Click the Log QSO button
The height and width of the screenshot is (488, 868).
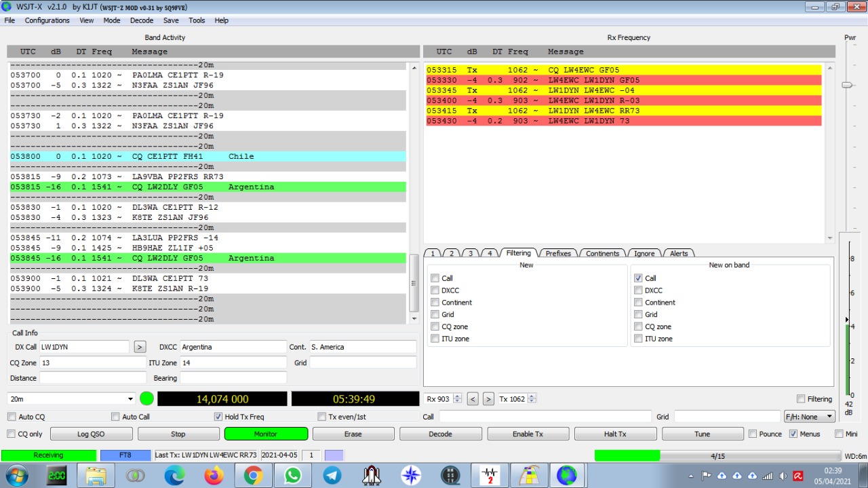click(91, 434)
